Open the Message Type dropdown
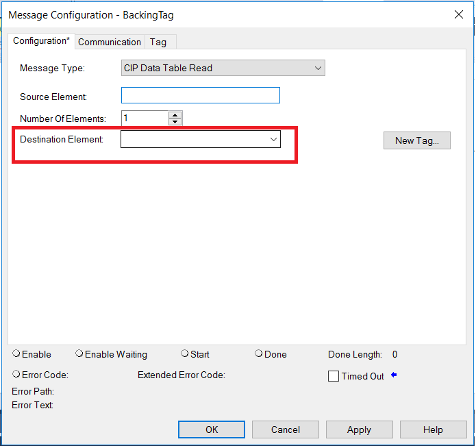476x448 pixels. (223, 68)
